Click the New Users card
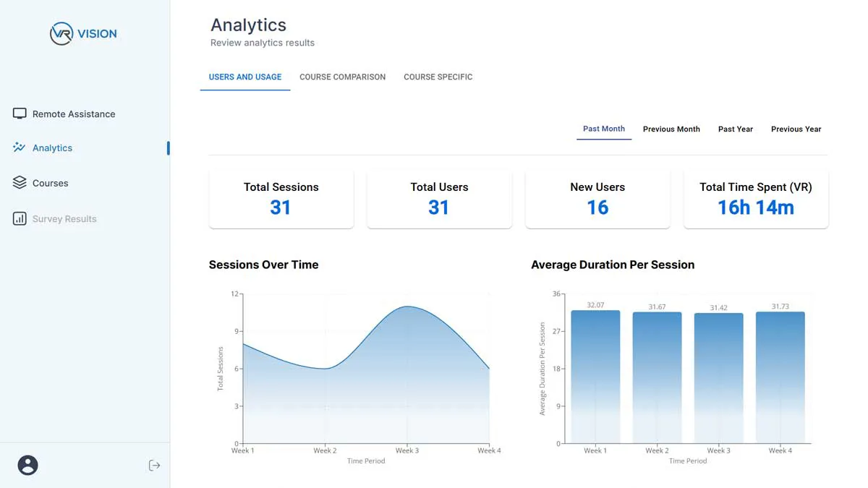 pyautogui.click(x=597, y=198)
